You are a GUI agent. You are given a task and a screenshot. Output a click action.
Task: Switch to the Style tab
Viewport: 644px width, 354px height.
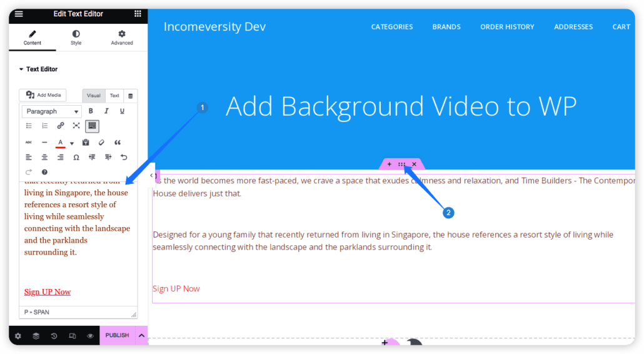pyautogui.click(x=76, y=38)
